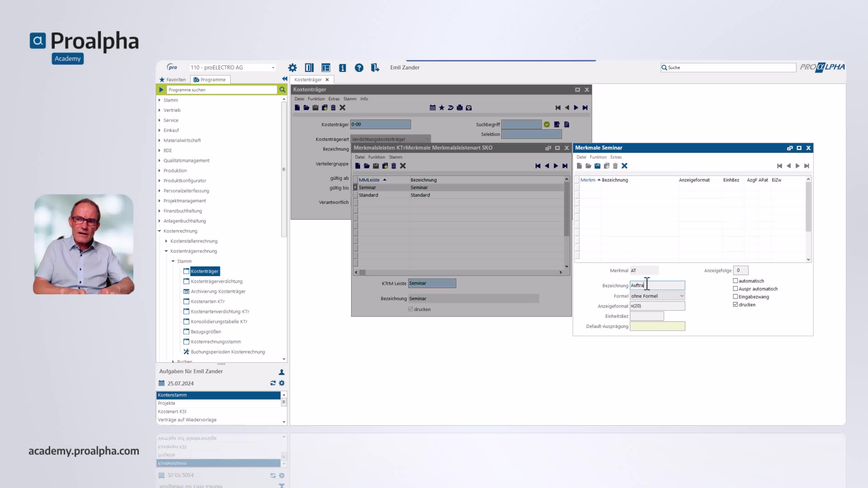Uncheck the drucken checkbox in Merkmale Seminar

735,305
